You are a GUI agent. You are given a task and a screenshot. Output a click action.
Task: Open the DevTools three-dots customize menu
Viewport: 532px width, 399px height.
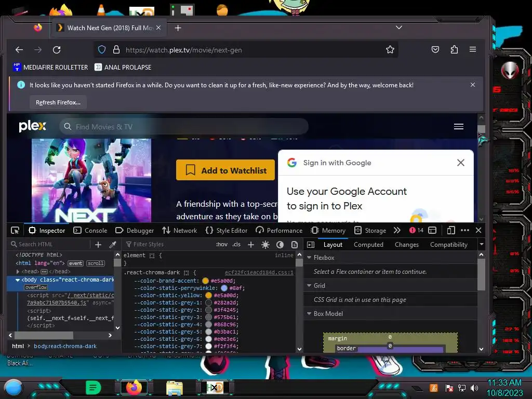pos(465,230)
